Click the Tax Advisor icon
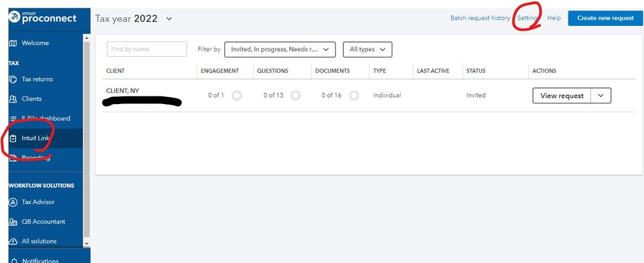644x263 pixels. point(12,202)
